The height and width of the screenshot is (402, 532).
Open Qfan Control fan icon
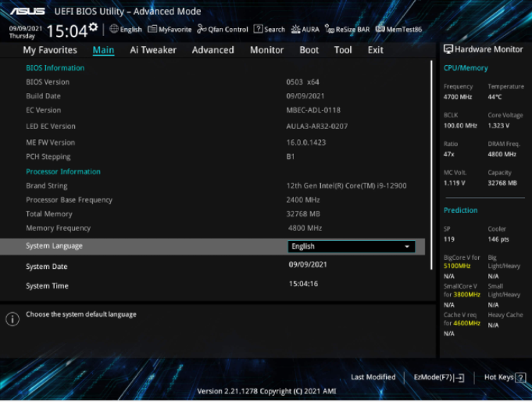tap(202, 29)
